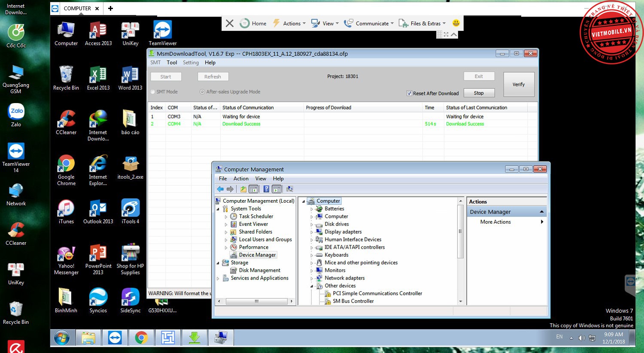
Task: Select Device Manager in the left tree
Action: (x=257, y=255)
